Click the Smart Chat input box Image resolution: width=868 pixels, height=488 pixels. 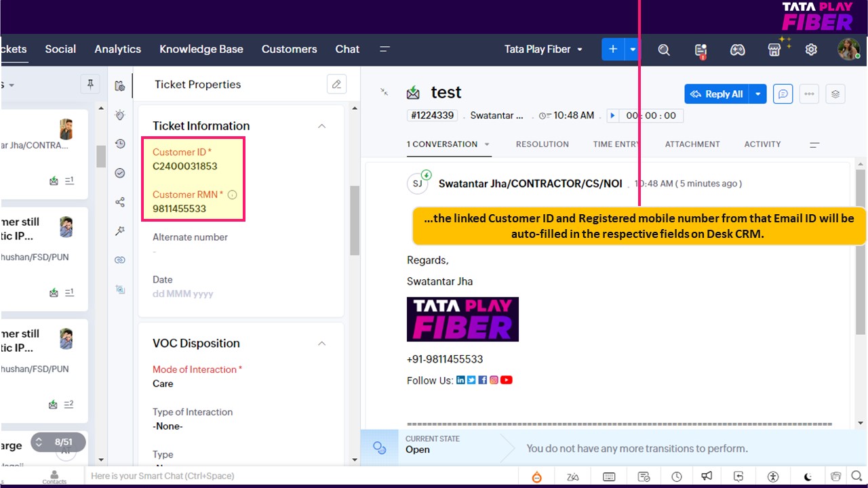(x=302, y=476)
